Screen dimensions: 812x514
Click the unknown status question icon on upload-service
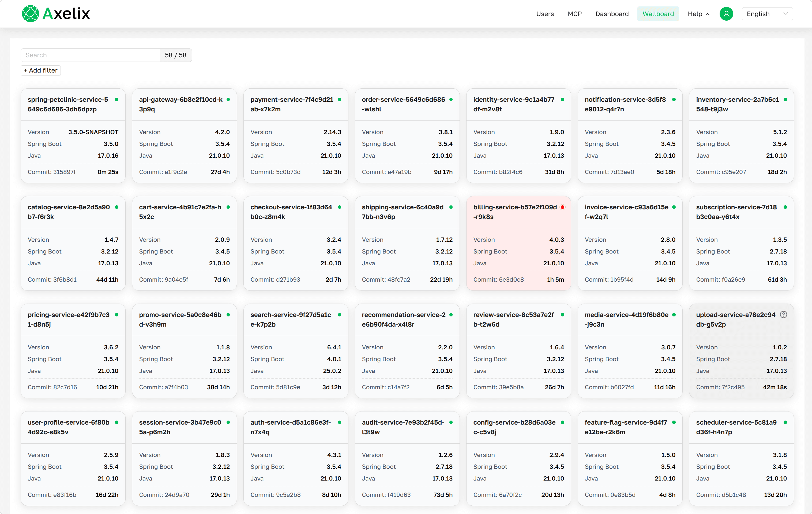click(783, 315)
